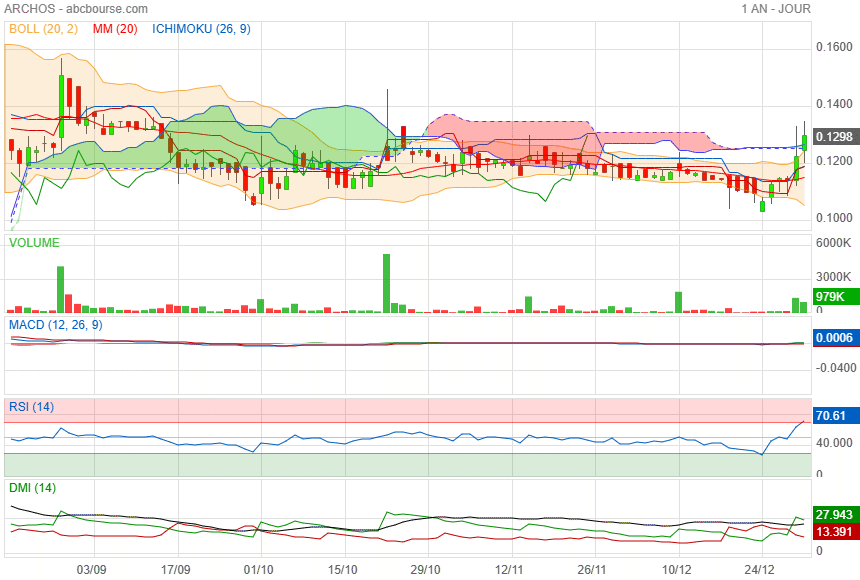860x580 pixels.
Task: Click the green DMI value 27.943
Action: 834,515
